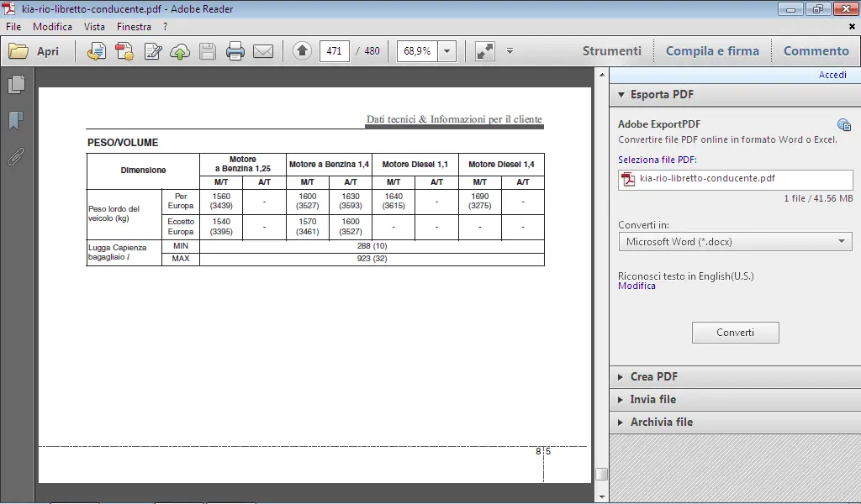Click the cell 1640 (3615)
Screen dimensions: 861x504
[x=394, y=201]
